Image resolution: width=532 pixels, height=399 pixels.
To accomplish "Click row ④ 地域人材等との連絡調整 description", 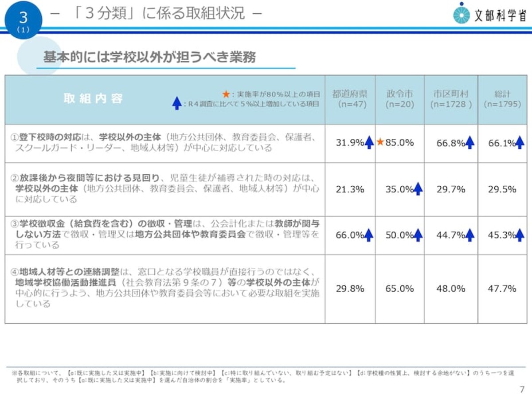I will tap(165, 287).
